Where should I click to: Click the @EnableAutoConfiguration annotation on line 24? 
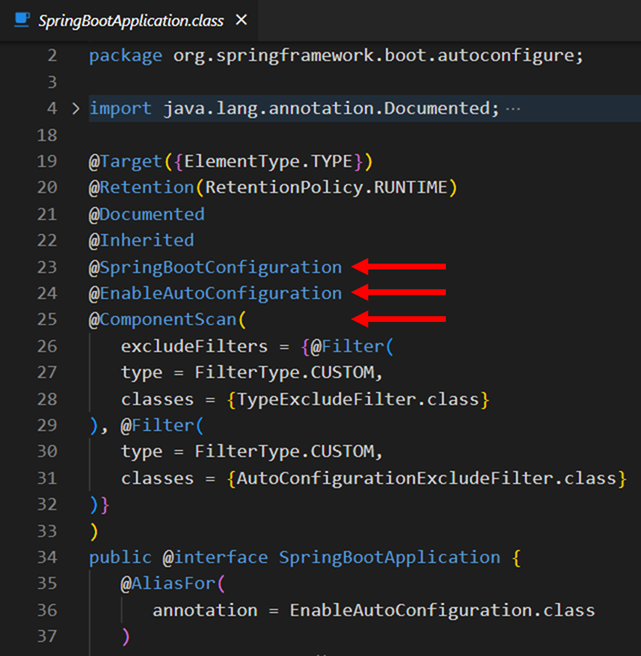coord(215,294)
